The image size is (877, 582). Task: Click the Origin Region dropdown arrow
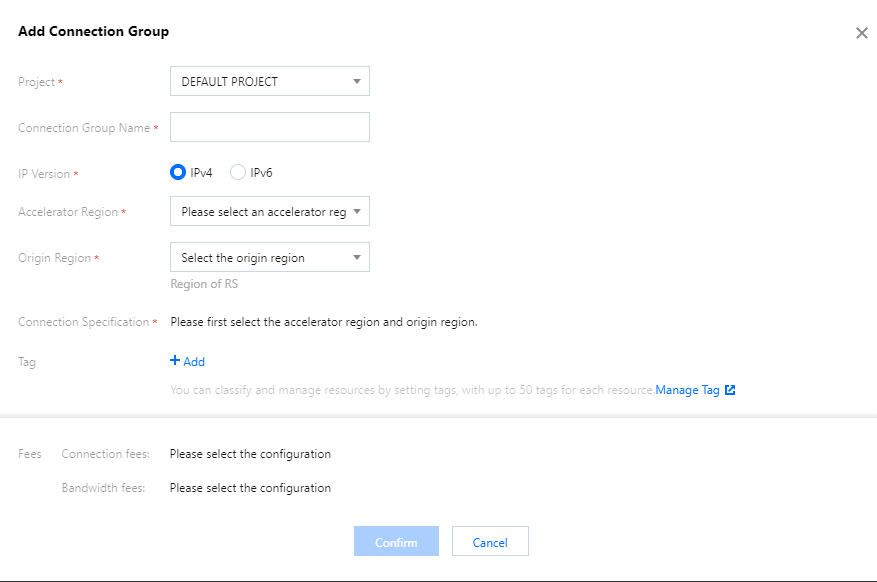pos(357,258)
